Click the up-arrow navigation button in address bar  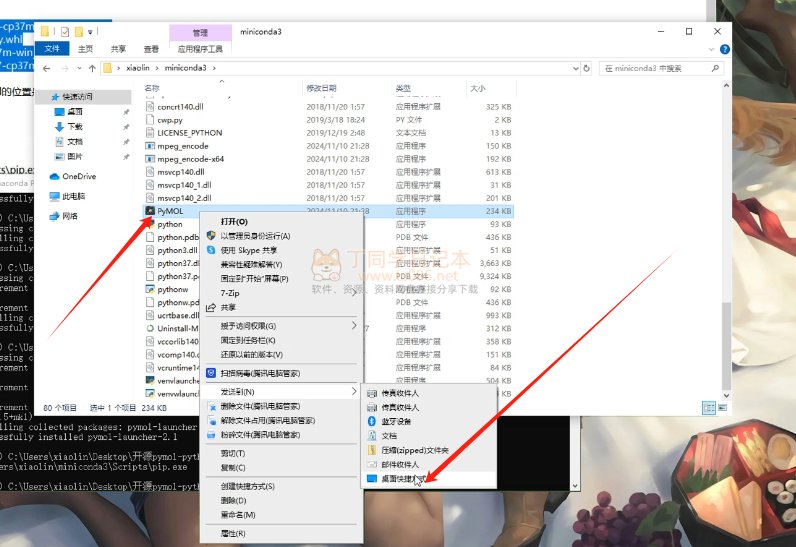click(92, 68)
